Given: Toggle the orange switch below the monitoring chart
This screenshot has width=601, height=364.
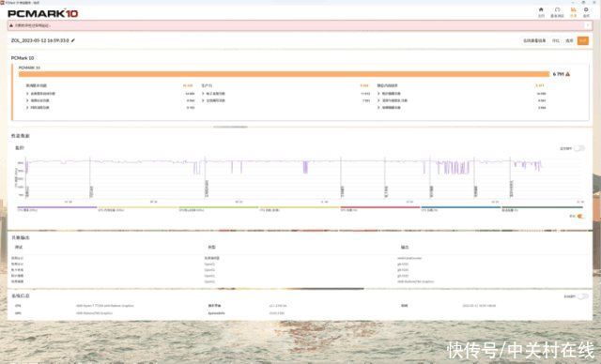Looking at the screenshot, I should pyautogui.click(x=580, y=217).
